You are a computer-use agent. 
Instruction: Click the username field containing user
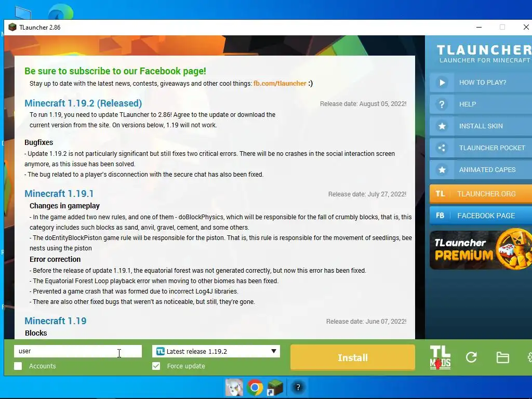[78, 351]
